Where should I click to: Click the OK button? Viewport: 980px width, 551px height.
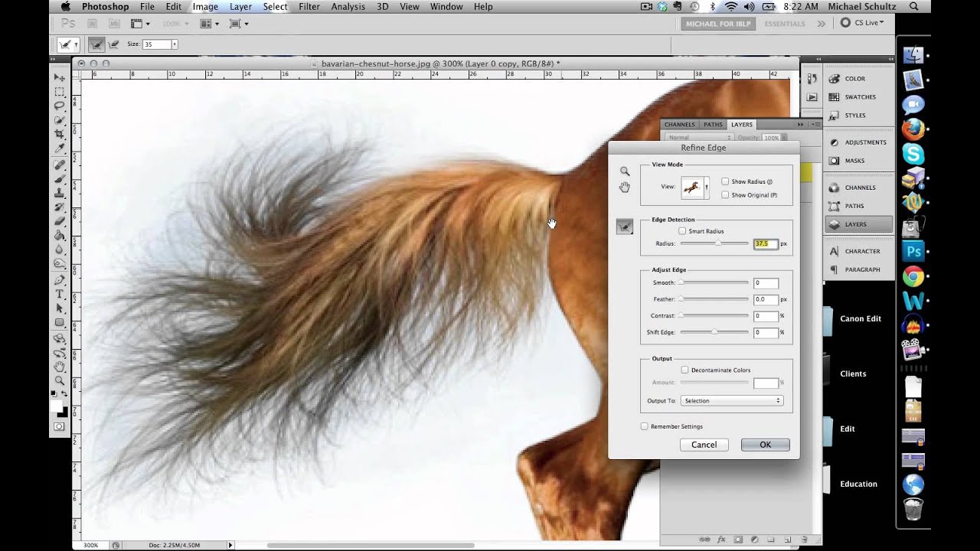766,445
